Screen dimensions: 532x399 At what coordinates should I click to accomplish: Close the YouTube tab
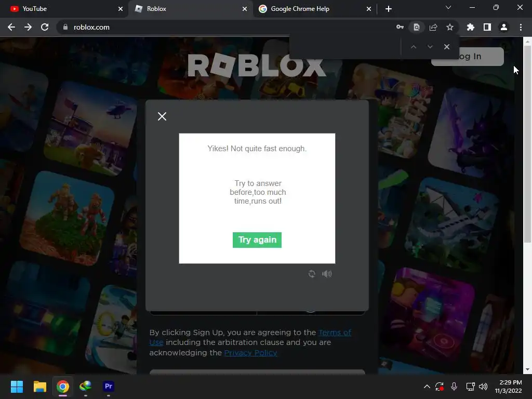point(121,9)
